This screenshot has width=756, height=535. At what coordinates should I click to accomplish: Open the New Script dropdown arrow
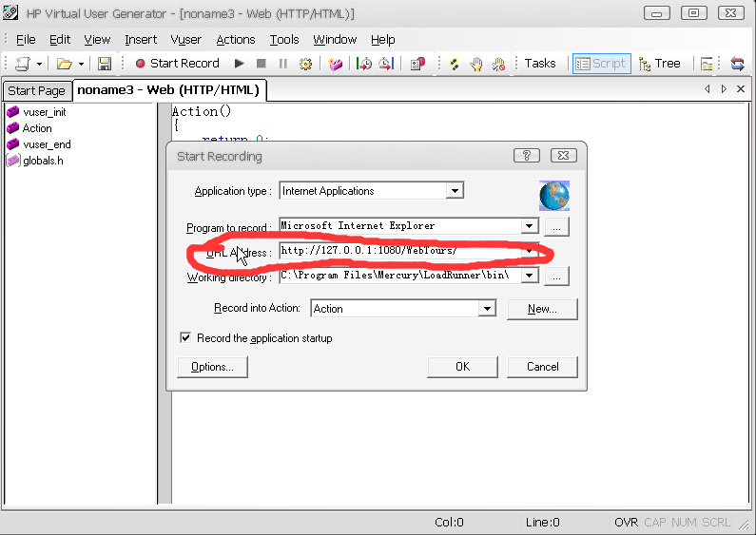coord(39,64)
